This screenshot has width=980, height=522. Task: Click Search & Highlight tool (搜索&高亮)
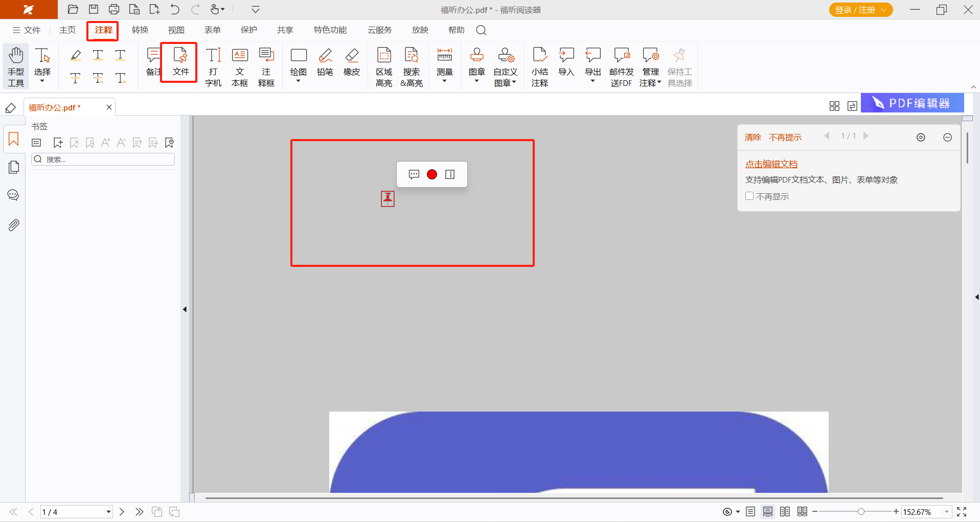(x=412, y=66)
